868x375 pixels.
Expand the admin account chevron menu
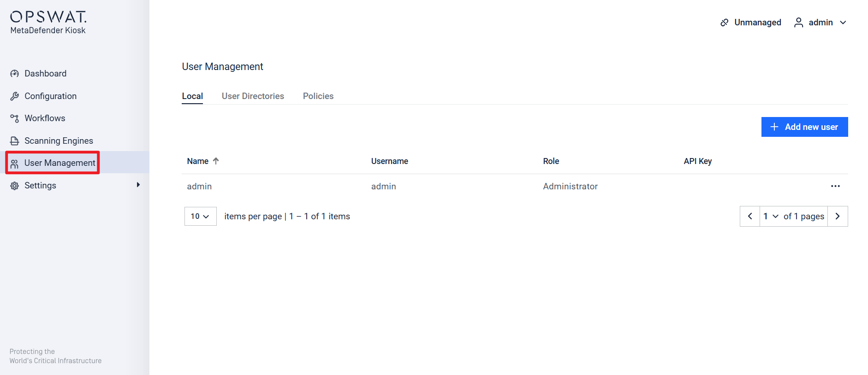pyautogui.click(x=843, y=23)
